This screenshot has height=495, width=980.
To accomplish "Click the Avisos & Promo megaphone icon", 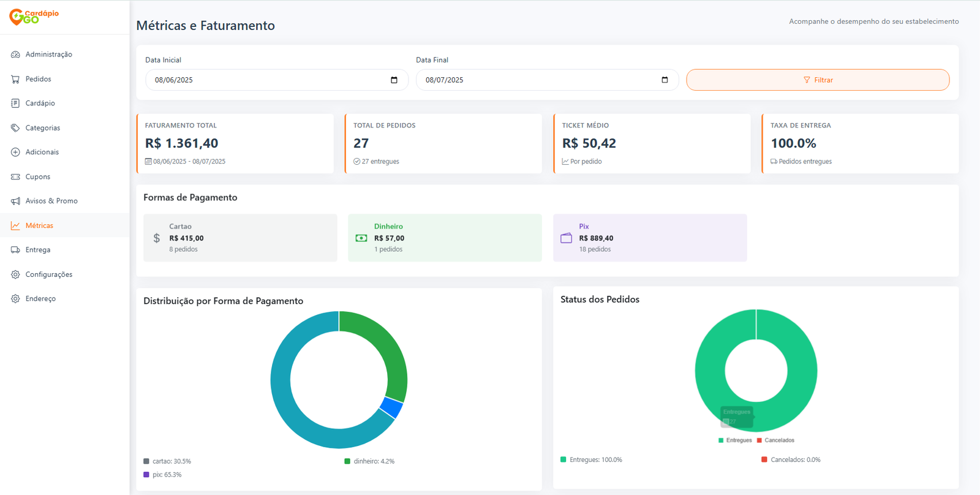I will click(x=15, y=201).
